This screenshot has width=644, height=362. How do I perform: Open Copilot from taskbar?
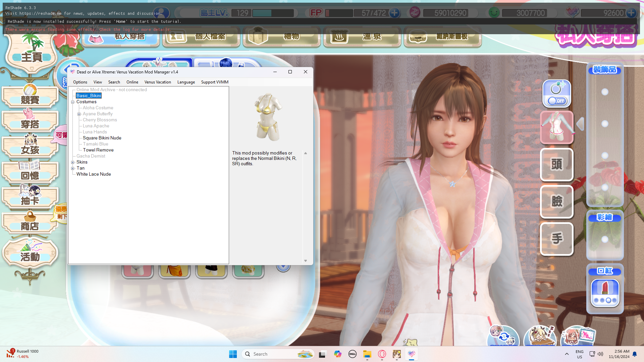(x=337, y=354)
